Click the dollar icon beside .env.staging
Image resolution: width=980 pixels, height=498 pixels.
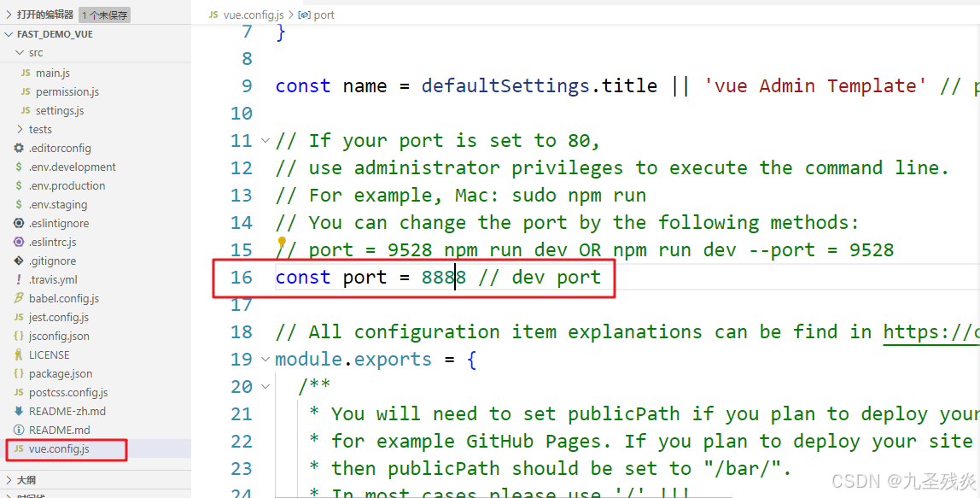coord(19,204)
